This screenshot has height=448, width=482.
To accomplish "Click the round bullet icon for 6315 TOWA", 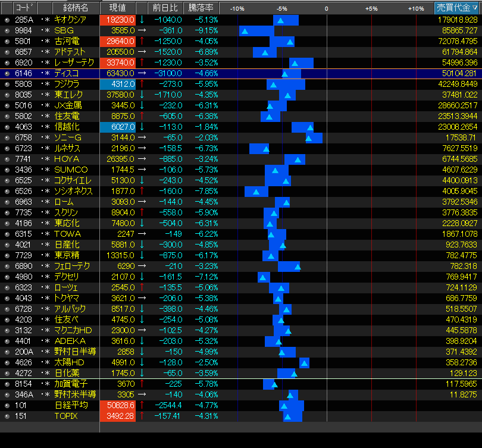I will point(7,234).
